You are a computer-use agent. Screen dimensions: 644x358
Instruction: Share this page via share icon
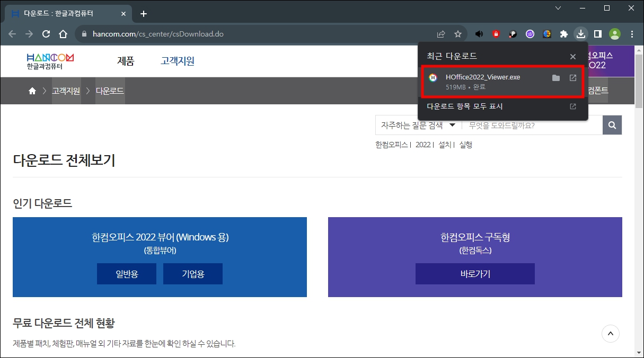441,34
